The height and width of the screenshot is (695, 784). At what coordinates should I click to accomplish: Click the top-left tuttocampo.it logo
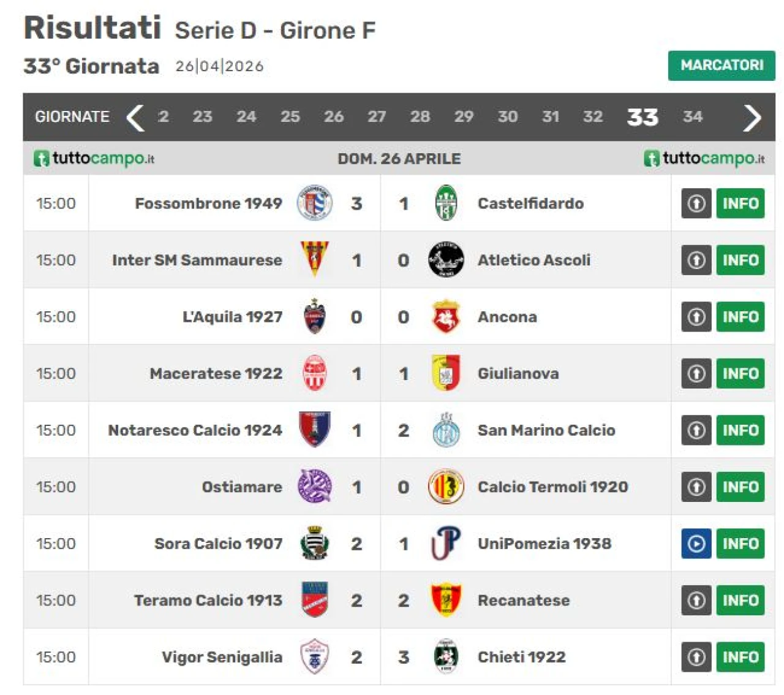[x=94, y=159]
